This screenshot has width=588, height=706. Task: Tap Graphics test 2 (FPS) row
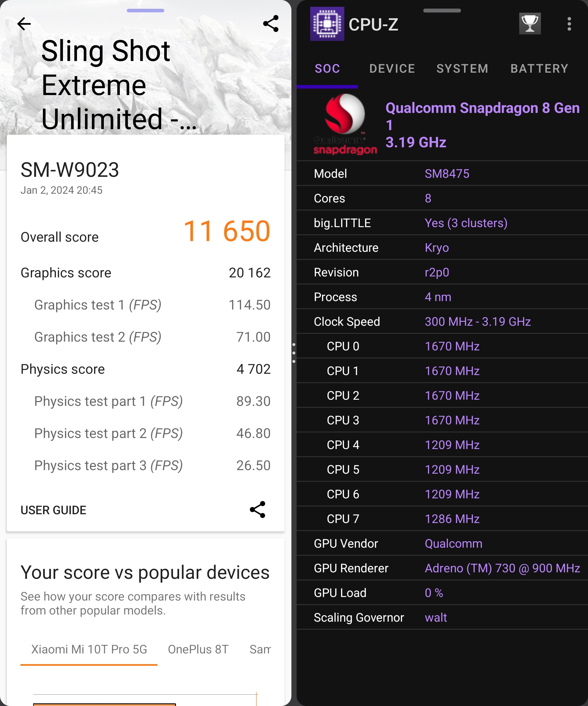[146, 337]
